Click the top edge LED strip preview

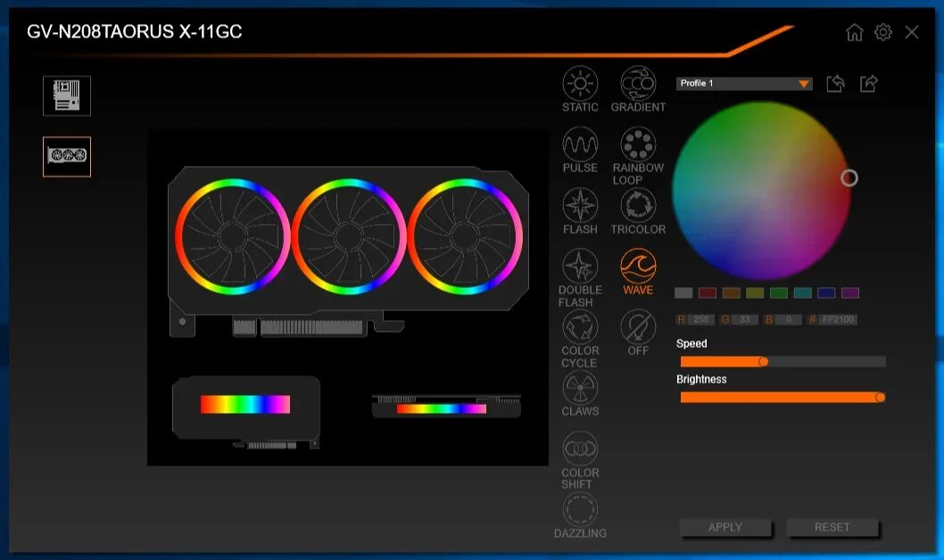click(442, 409)
